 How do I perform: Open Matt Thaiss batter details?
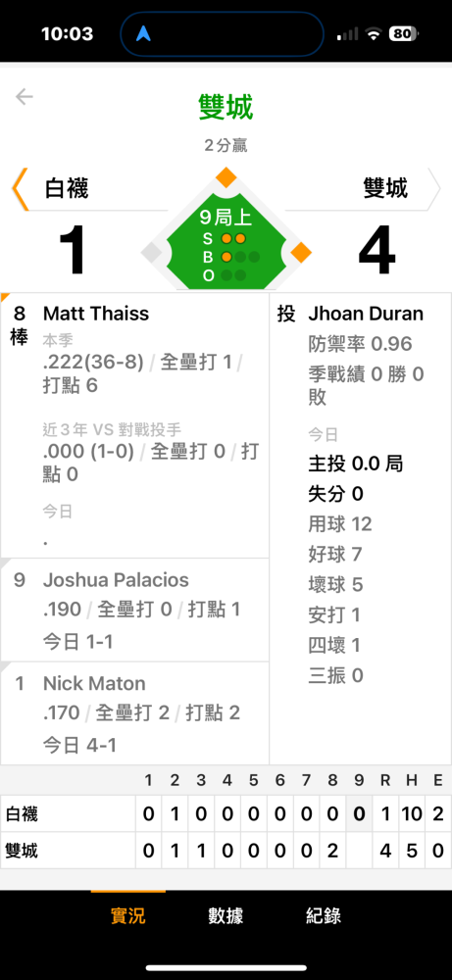(135, 425)
